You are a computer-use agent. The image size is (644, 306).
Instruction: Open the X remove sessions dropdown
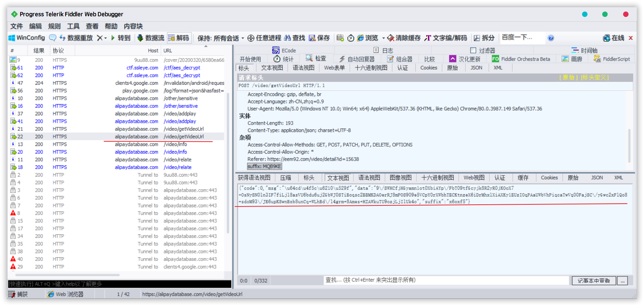[x=102, y=38]
